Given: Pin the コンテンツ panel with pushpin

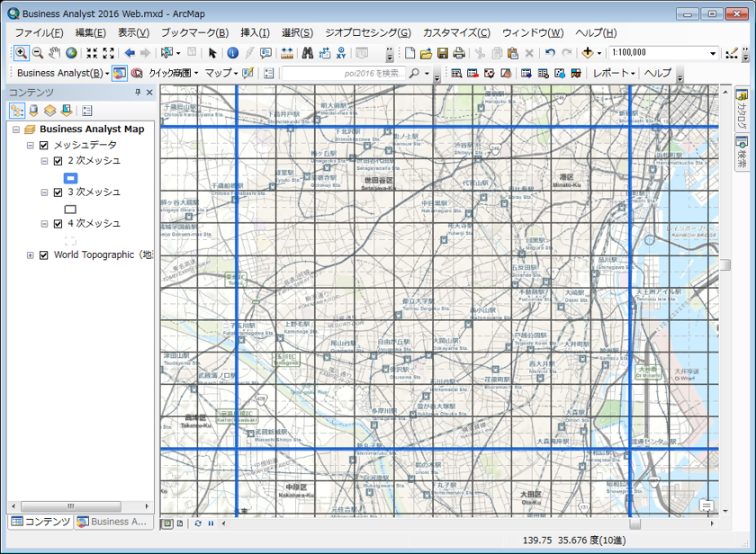Looking at the screenshot, I should coord(138,92).
